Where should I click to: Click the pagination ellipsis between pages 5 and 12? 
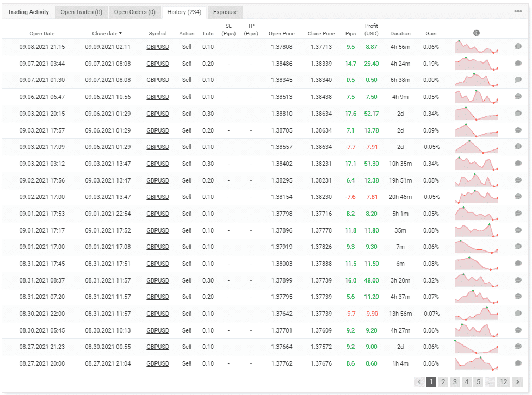[491, 382]
